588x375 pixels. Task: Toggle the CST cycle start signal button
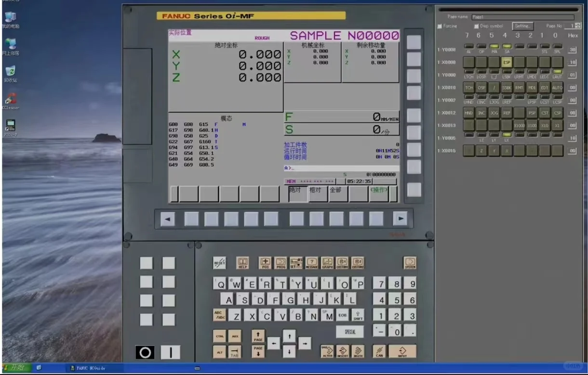tap(545, 113)
